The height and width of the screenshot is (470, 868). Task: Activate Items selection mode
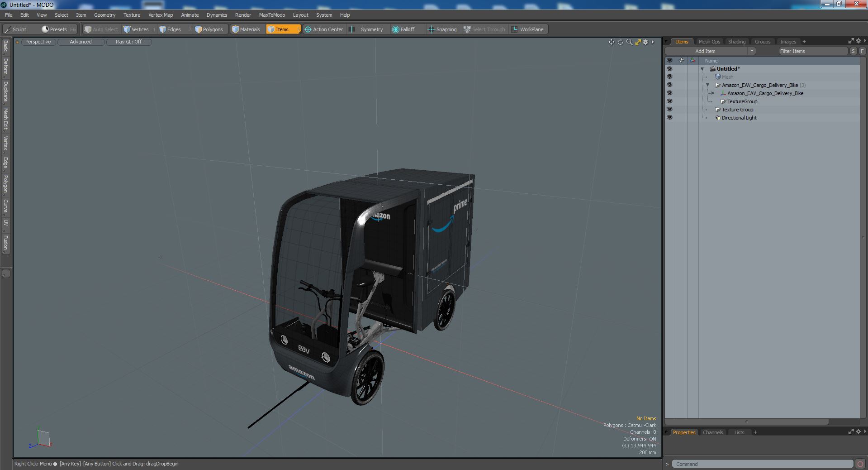pos(283,29)
